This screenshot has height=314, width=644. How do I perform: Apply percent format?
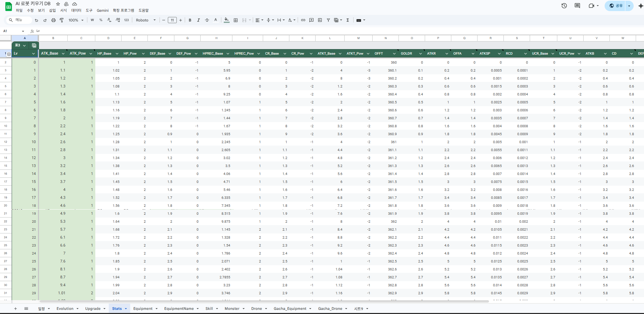101,20
